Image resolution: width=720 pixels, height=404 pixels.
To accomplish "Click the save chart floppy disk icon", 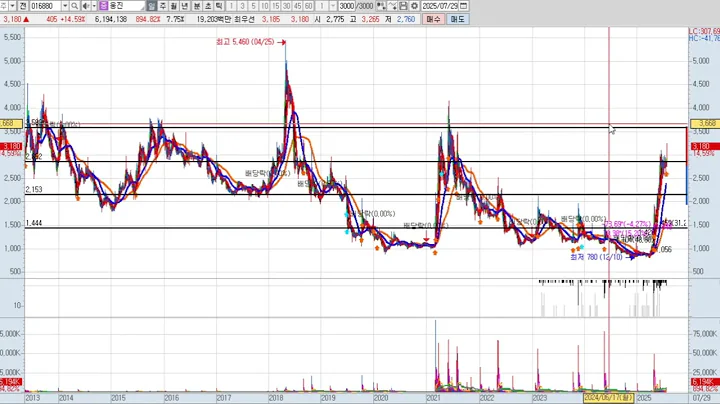I will tap(403, 6).
